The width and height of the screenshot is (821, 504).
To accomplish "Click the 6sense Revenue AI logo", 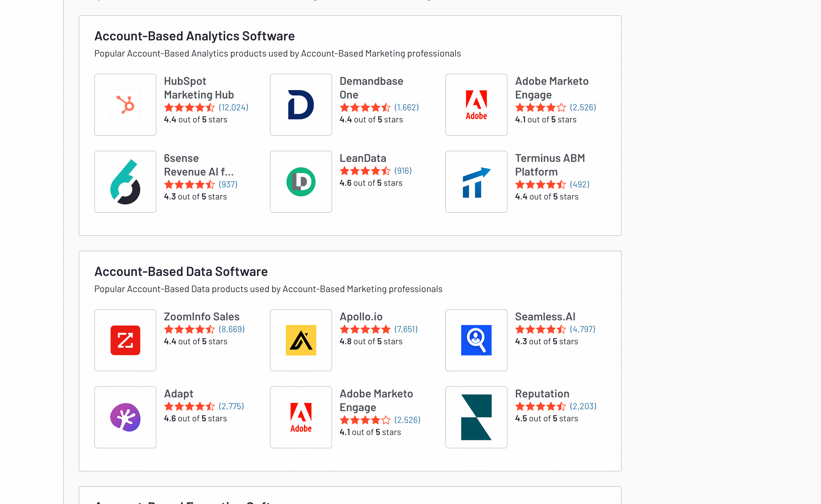I will 125,182.
